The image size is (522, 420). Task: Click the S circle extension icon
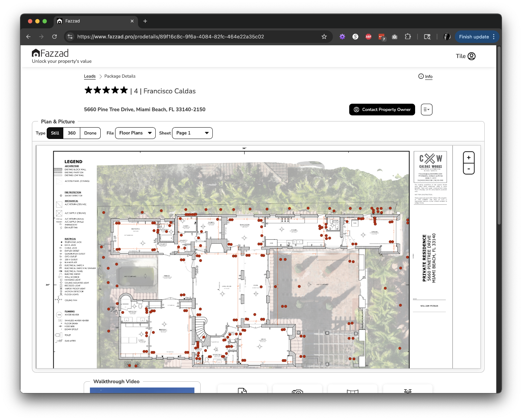[x=355, y=37]
